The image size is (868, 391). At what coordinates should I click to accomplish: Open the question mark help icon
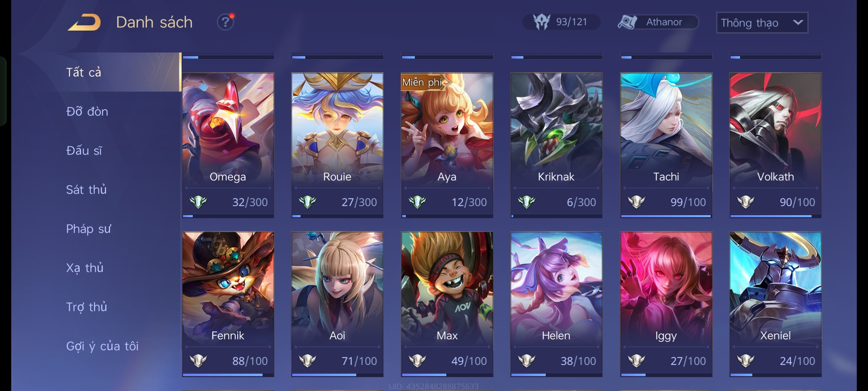pyautogui.click(x=225, y=22)
